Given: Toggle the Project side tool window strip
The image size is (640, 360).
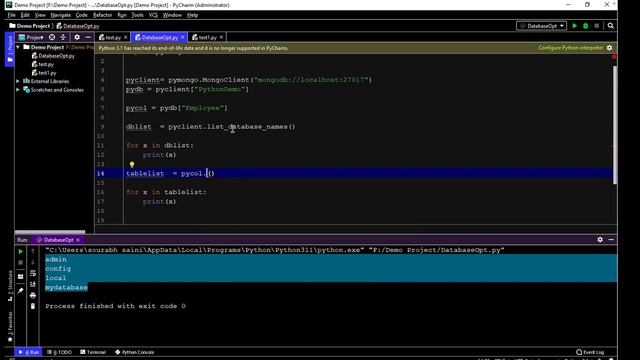Looking at the screenshot, I should pos(10,49).
